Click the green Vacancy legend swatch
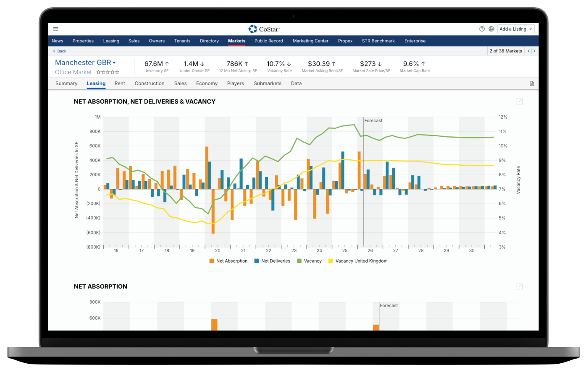Screen dimensions: 588x375 click(x=299, y=261)
